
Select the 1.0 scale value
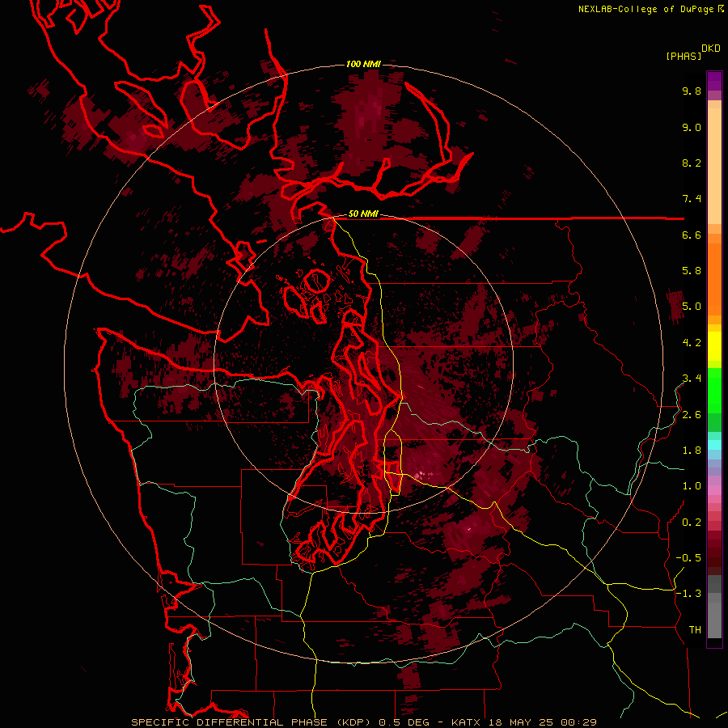tap(692, 486)
